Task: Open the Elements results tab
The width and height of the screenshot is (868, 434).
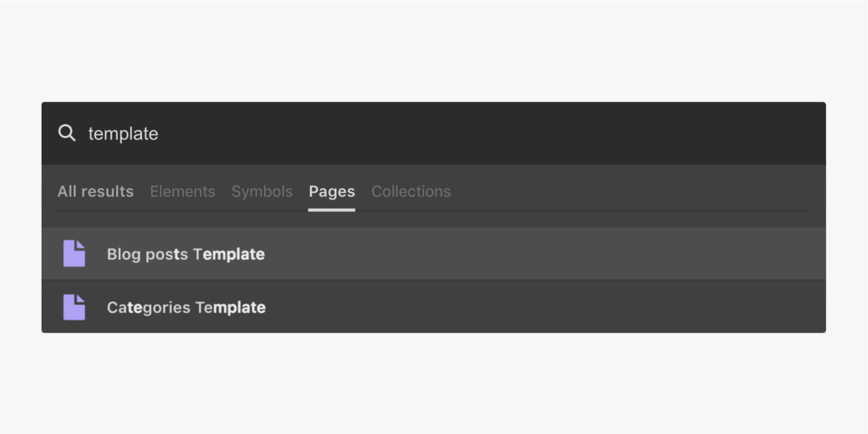Action: 183,191
